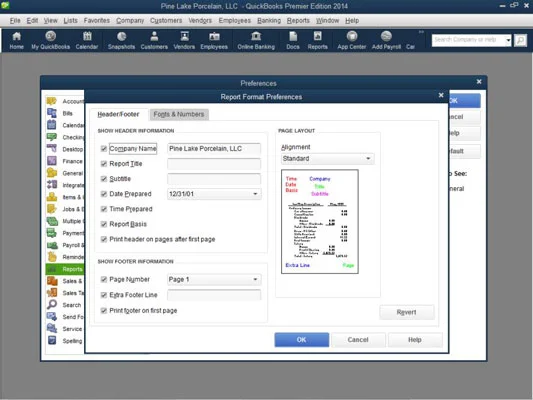Open the Vendors center icon
The image size is (533, 400).
click(x=184, y=40)
